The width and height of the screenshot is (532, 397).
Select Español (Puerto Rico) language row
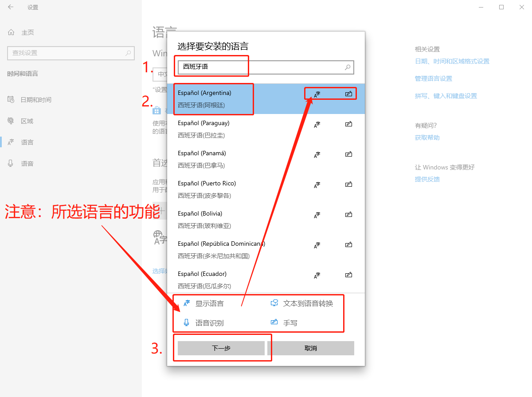tap(266, 189)
